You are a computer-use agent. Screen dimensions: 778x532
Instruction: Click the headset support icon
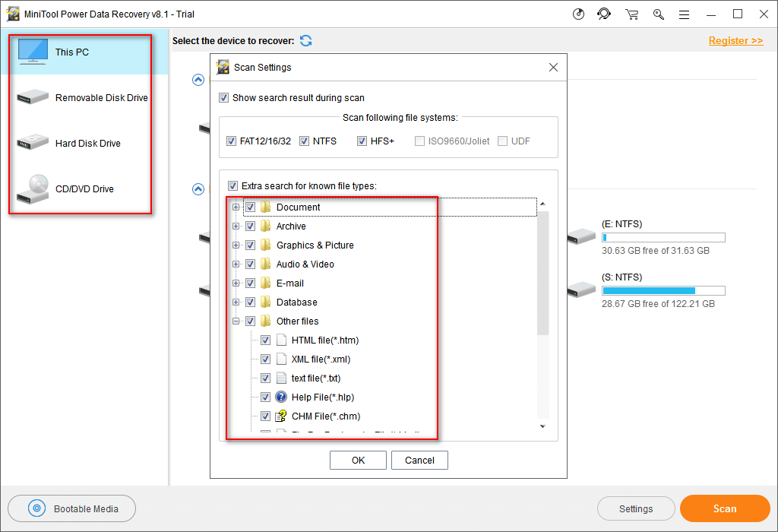(x=604, y=14)
